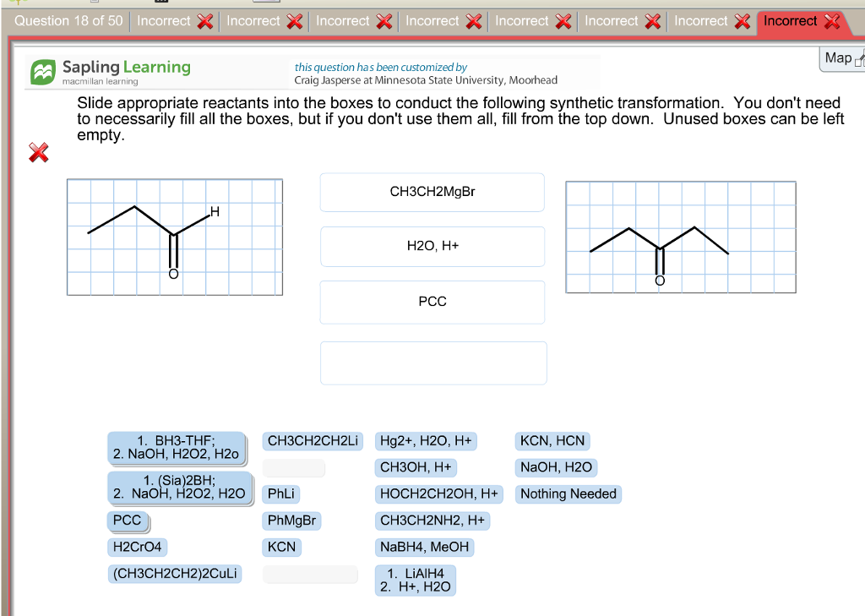Select the LiAlH4 then H+, H2O tile
The width and height of the screenshot is (865, 616).
(x=414, y=580)
